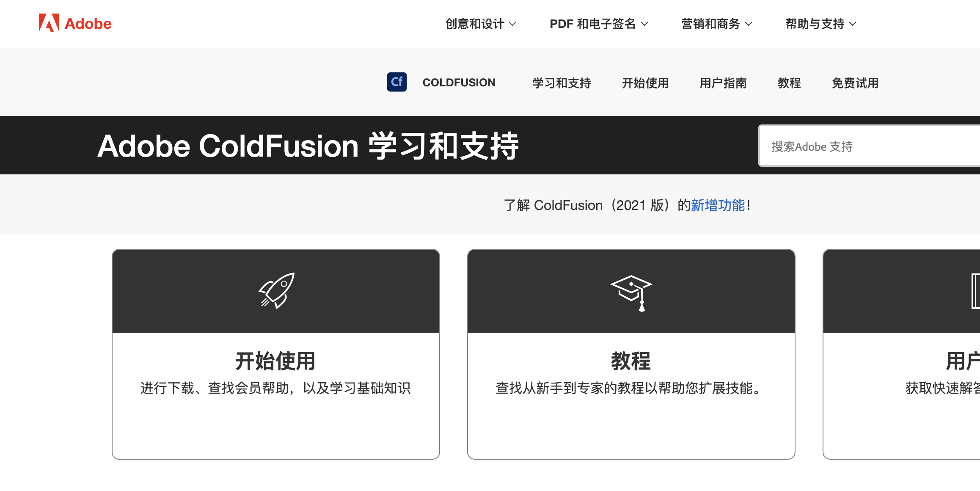This screenshot has height=491, width=980.
Task: Select the 学习和支持 tab
Action: click(561, 83)
